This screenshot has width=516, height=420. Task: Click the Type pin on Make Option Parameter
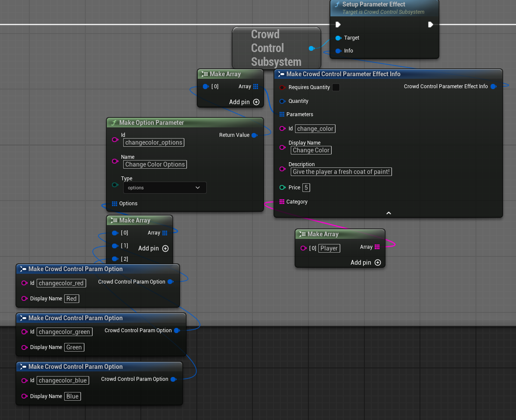click(115, 185)
